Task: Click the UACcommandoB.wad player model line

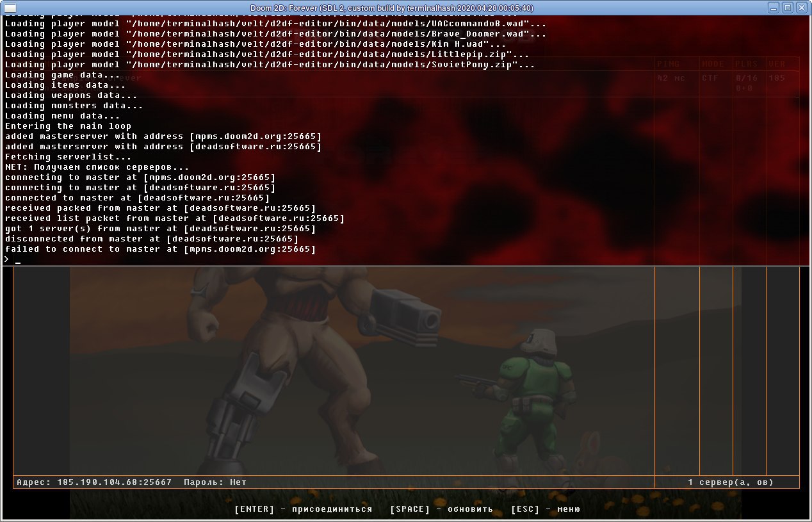Action: [x=276, y=24]
